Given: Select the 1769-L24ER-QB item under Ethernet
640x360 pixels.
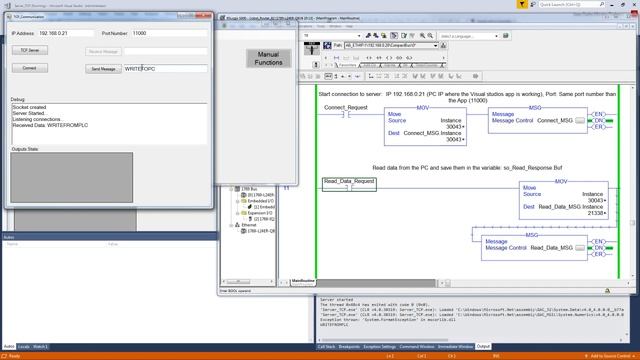Looking at the screenshot, I should pos(258,231).
